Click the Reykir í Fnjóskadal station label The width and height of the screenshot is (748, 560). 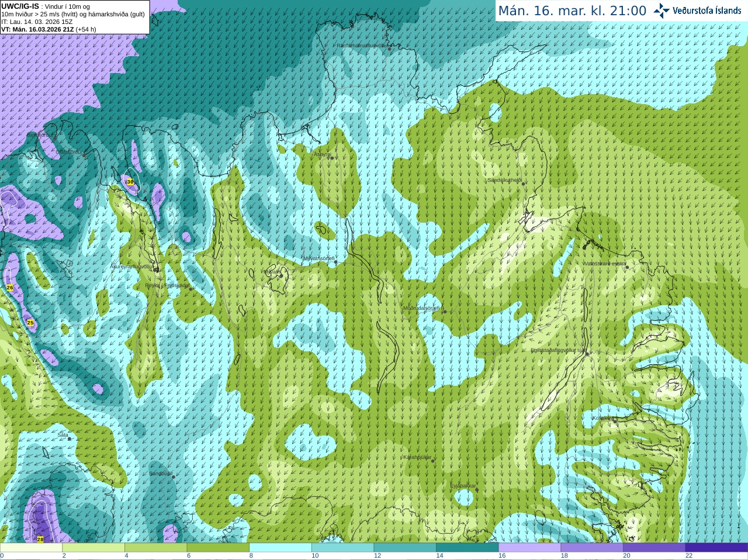167,285
